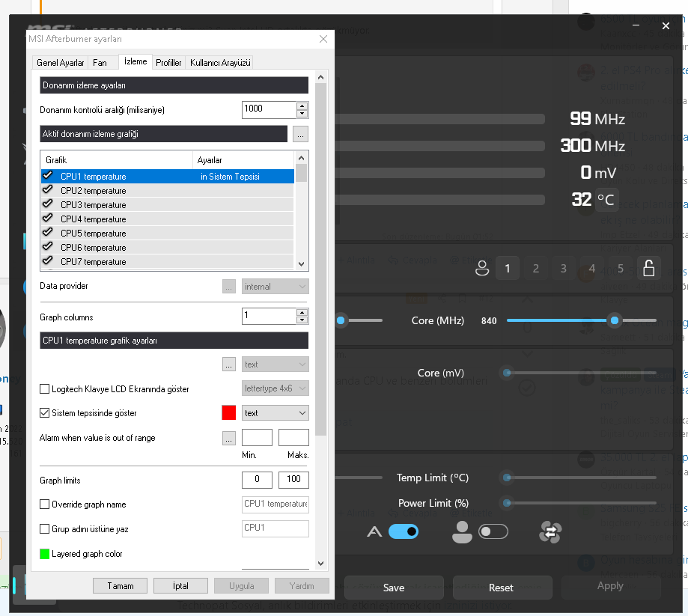Open the '...' button beside the top text dropdown
688x616 pixels.
229,365
